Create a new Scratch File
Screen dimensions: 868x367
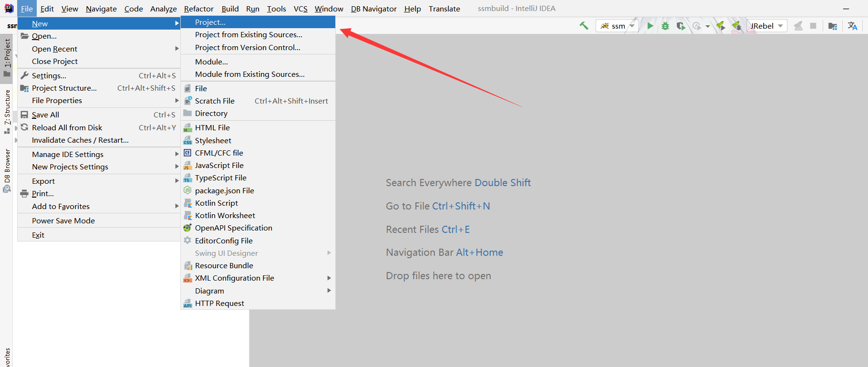(x=258, y=101)
